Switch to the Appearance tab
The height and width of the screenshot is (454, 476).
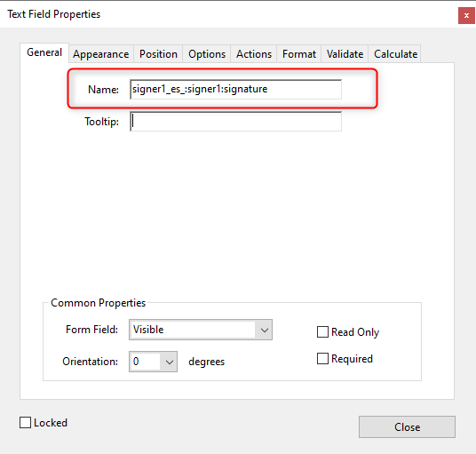100,54
